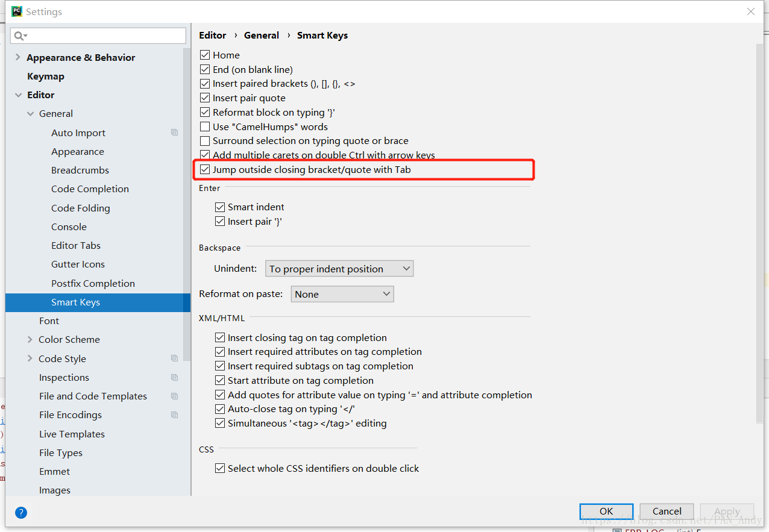The width and height of the screenshot is (769, 532).
Task: Expand the Color Scheme node arrow
Action: [x=30, y=339]
